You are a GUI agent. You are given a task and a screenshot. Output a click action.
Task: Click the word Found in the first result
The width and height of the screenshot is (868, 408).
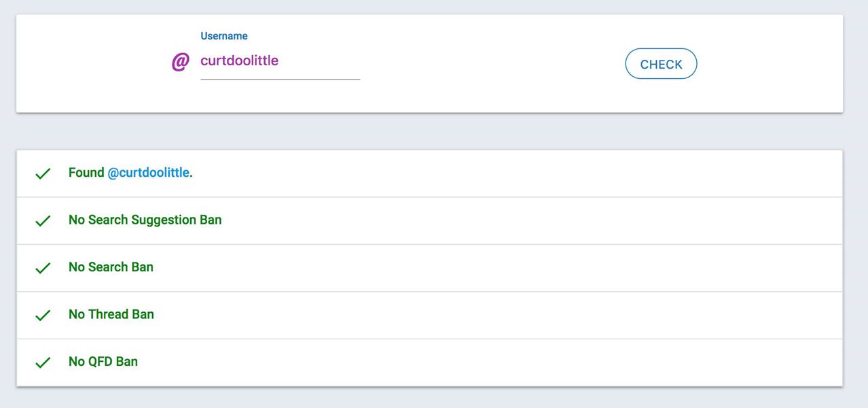point(86,173)
